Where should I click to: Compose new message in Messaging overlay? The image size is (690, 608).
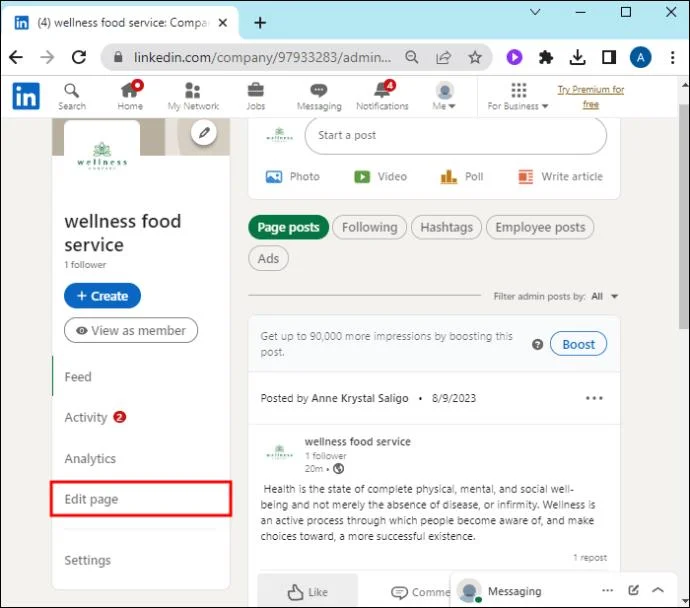(633, 590)
